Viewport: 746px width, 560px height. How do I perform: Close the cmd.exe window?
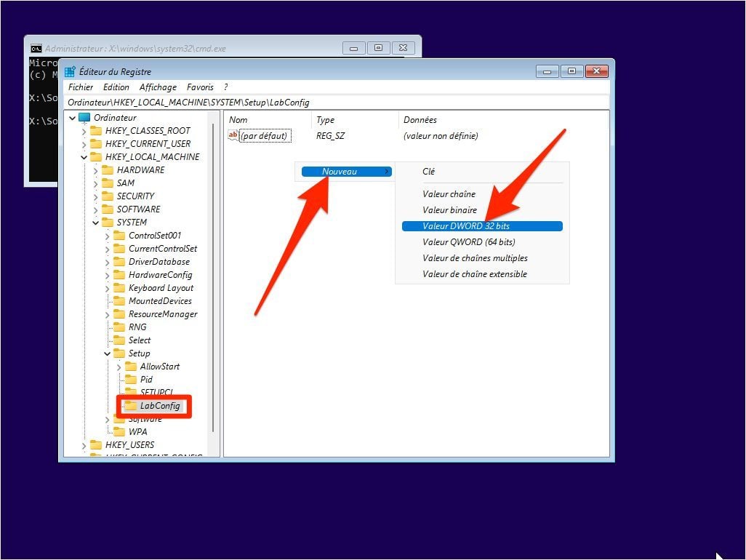click(403, 48)
